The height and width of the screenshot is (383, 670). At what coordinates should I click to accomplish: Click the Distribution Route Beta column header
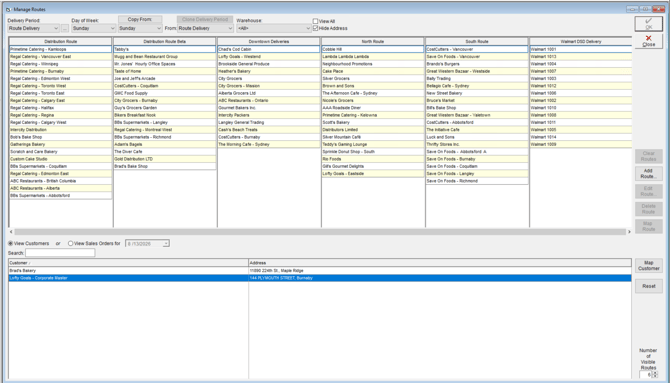[165, 41]
